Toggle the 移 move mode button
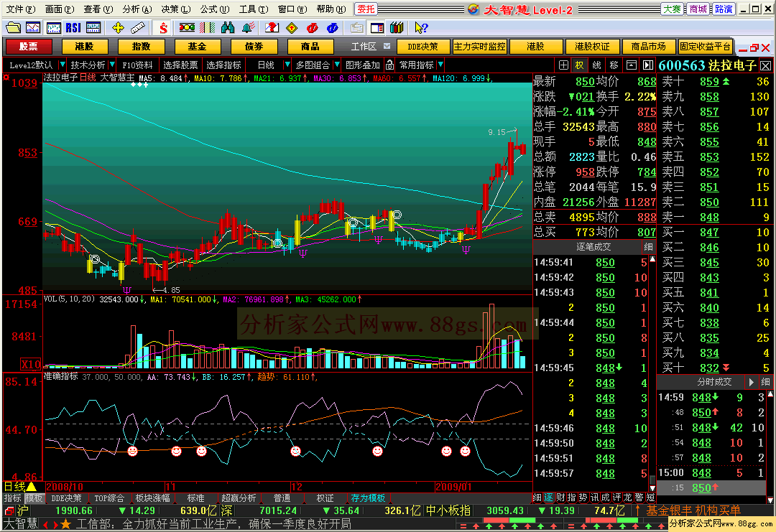This screenshot has height=532, width=776. pos(614,65)
